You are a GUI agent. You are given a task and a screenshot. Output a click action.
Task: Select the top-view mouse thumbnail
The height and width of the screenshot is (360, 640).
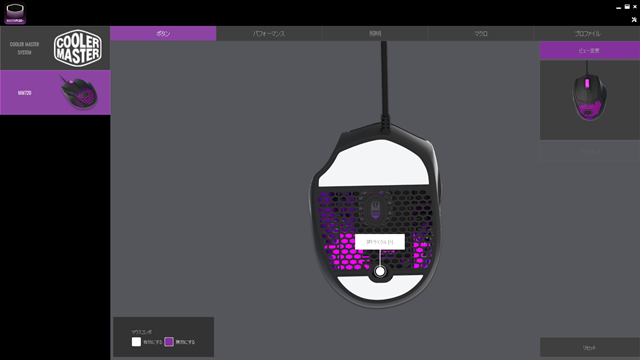click(589, 100)
